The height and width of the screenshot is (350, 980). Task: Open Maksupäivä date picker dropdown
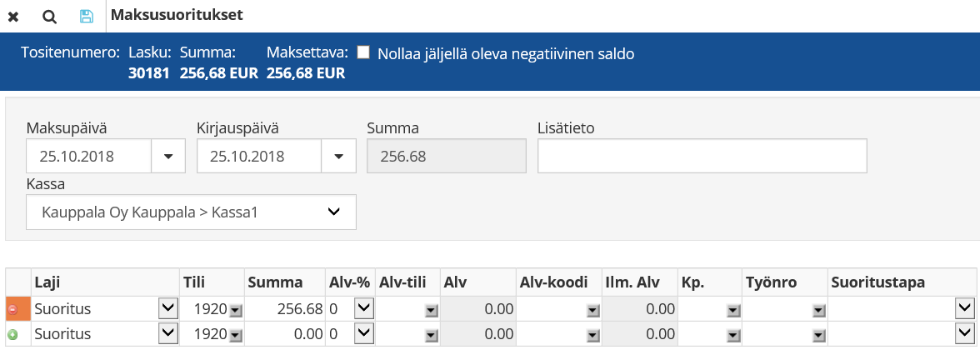coord(170,156)
